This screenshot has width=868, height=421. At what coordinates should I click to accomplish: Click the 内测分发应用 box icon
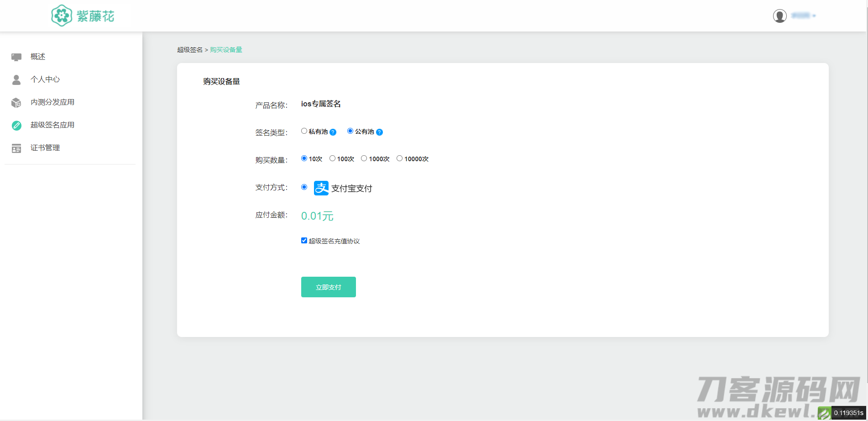[16, 103]
